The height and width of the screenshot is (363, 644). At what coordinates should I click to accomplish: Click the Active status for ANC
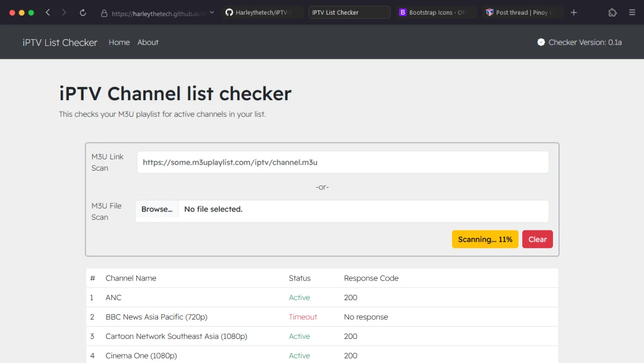[x=299, y=298]
